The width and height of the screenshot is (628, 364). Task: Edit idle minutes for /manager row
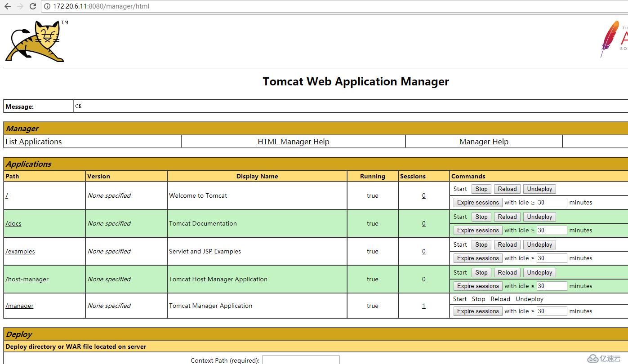tap(552, 311)
